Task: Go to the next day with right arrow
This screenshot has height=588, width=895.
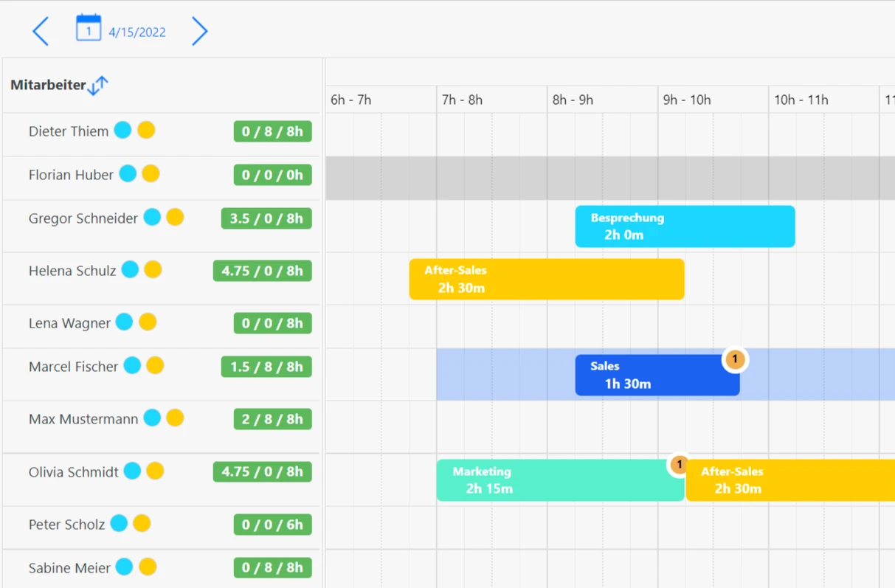Action: (x=199, y=32)
